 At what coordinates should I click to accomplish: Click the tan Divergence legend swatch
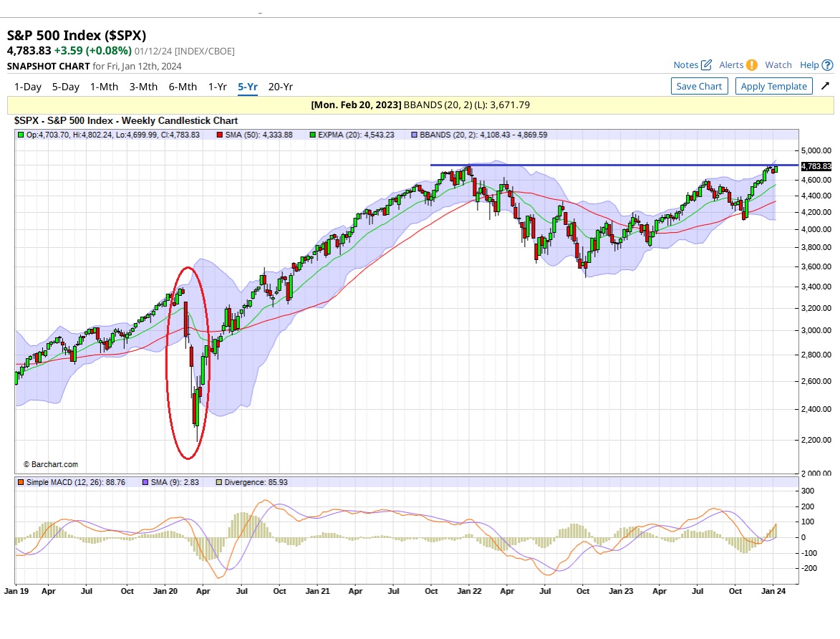click(218, 482)
